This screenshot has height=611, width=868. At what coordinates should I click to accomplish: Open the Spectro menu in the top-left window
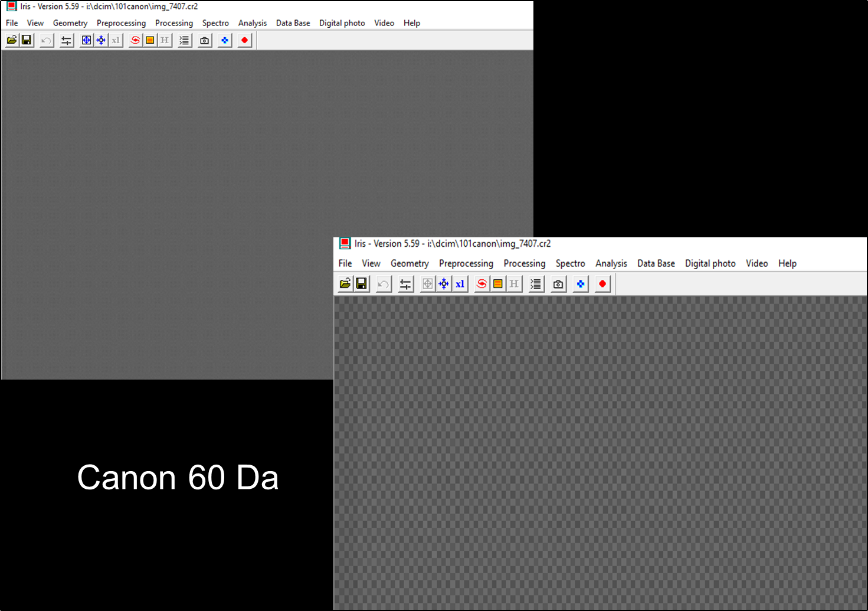[215, 23]
